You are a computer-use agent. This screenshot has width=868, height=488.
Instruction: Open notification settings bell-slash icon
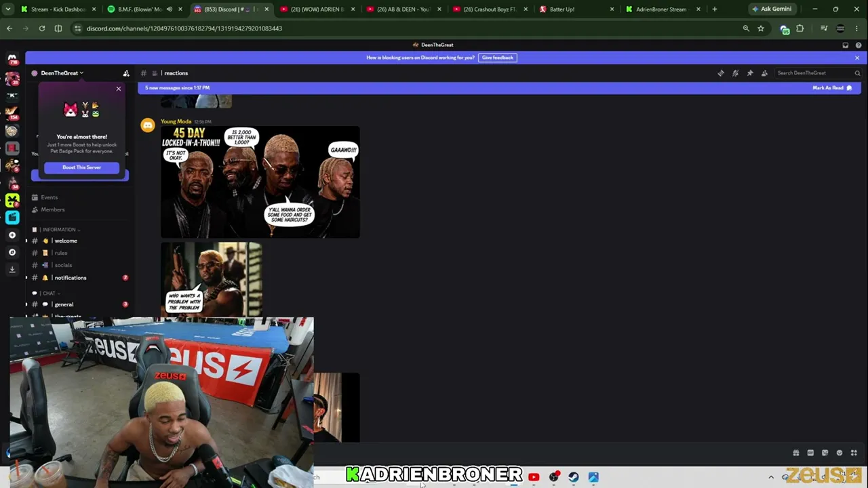735,73
